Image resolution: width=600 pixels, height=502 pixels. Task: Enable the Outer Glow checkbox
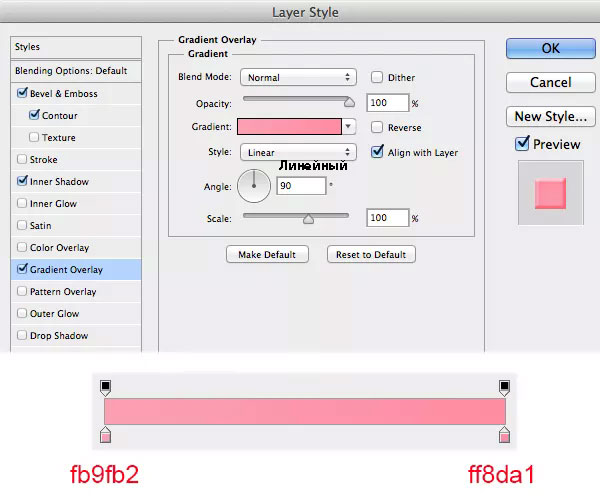pos(22,313)
